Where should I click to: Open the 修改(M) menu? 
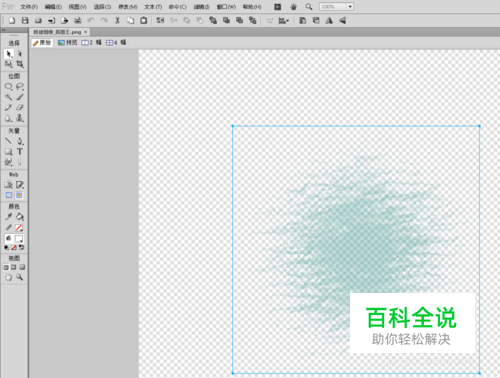tap(128, 7)
